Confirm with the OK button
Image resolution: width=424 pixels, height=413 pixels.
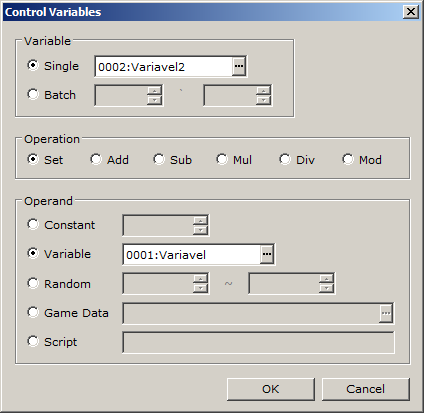(x=271, y=389)
